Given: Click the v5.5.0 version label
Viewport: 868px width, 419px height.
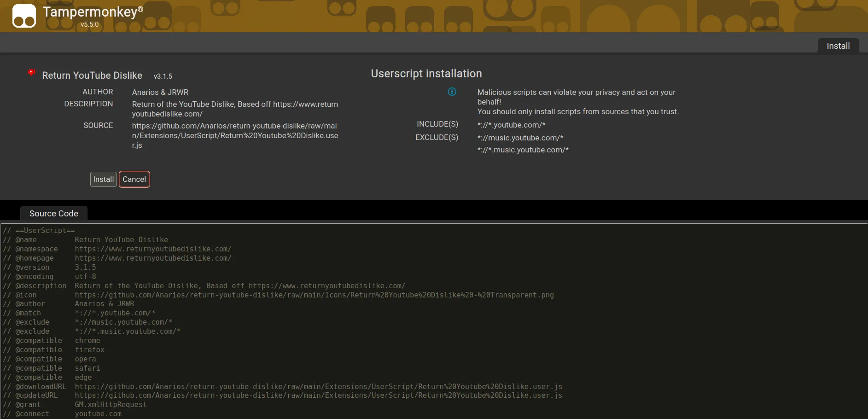Looking at the screenshot, I should (90, 24).
